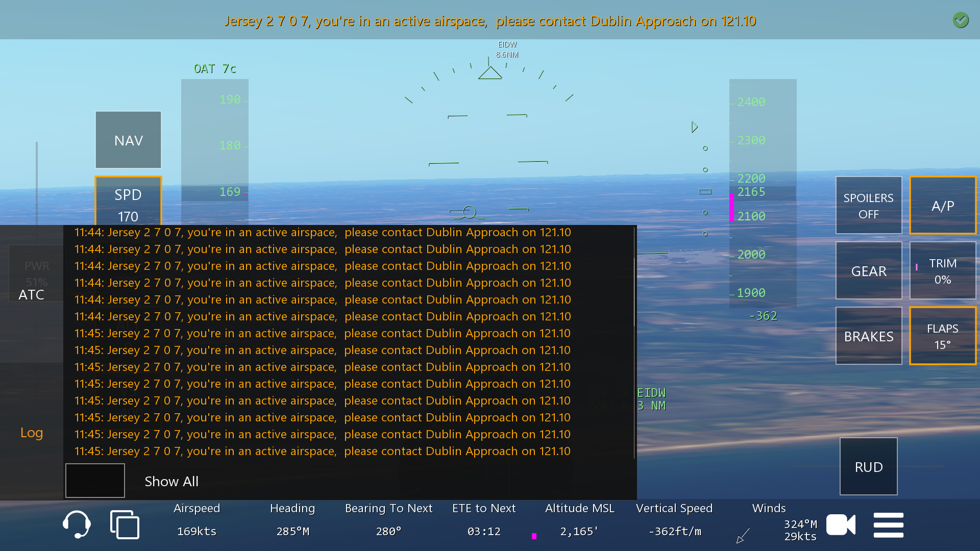The image size is (980, 551).
Task: Expand the FLAPS 15° control
Action: click(x=942, y=336)
